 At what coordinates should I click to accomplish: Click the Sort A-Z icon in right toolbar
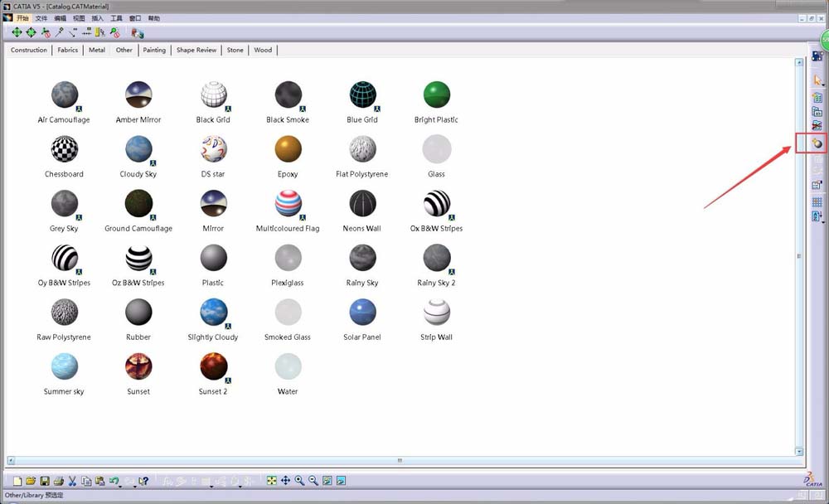817,216
